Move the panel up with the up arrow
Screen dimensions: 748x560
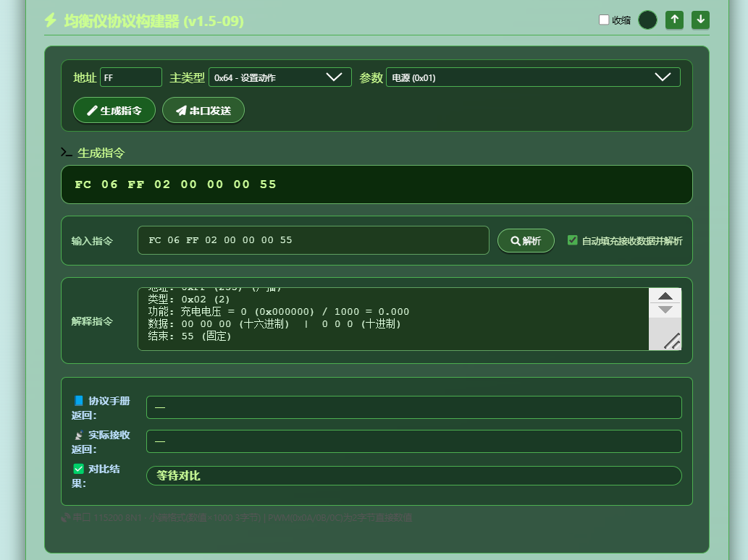pos(675,20)
